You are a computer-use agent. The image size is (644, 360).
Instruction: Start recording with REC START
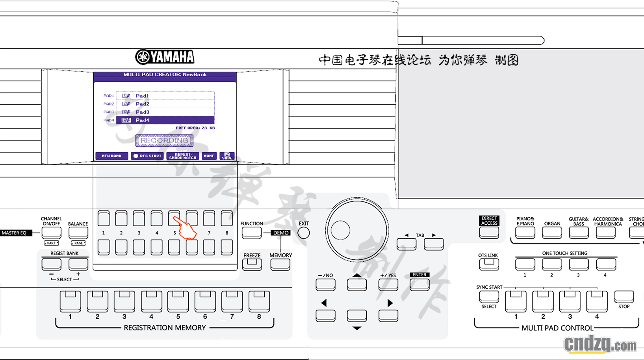(147, 156)
